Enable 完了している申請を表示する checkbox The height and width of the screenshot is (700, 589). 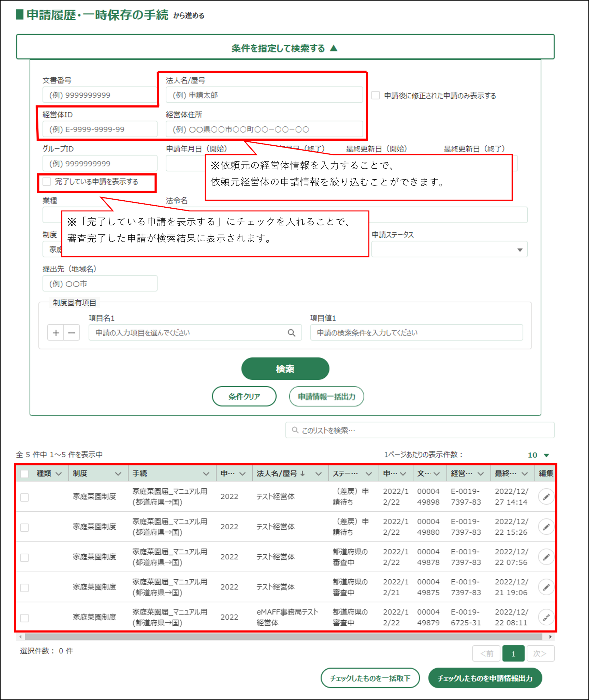tap(47, 181)
